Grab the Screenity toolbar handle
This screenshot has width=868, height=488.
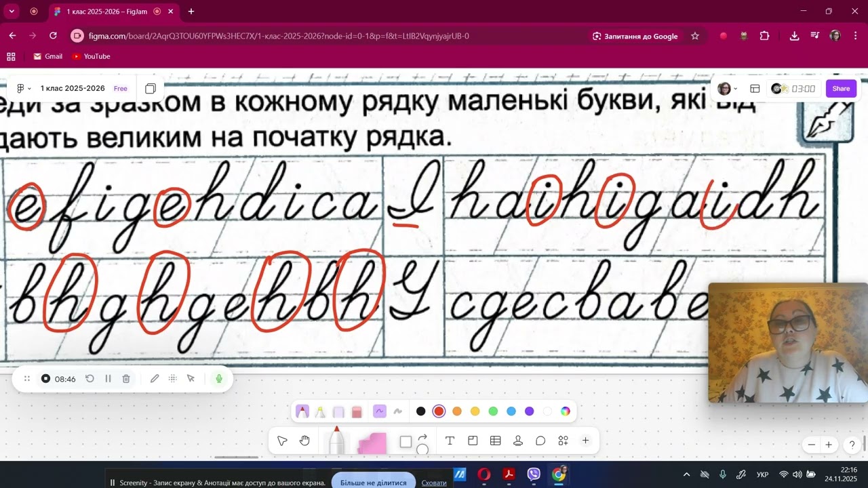click(27, 379)
